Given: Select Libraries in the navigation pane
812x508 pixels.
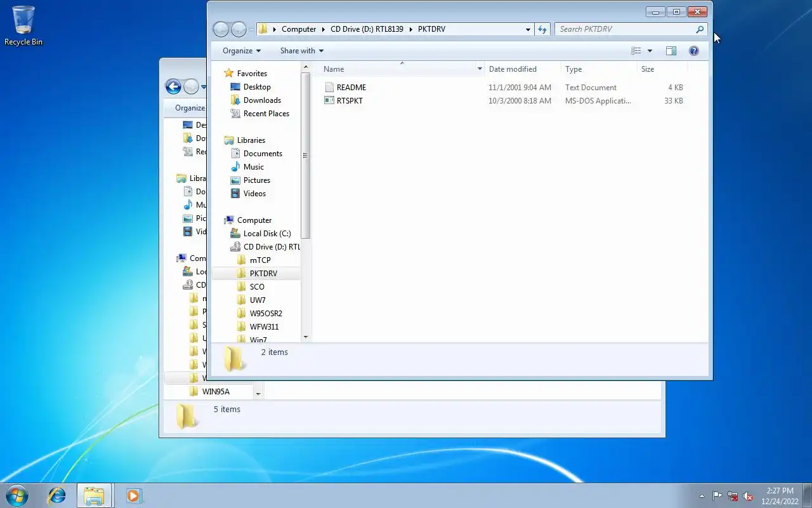Looking at the screenshot, I should click(x=251, y=140).
